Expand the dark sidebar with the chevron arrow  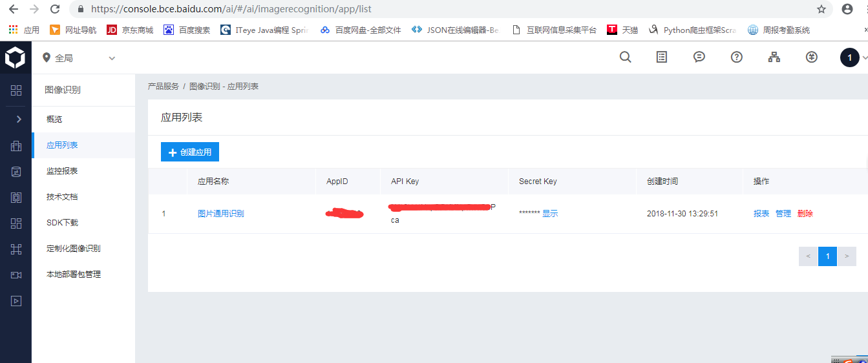(x=19, y=119)
